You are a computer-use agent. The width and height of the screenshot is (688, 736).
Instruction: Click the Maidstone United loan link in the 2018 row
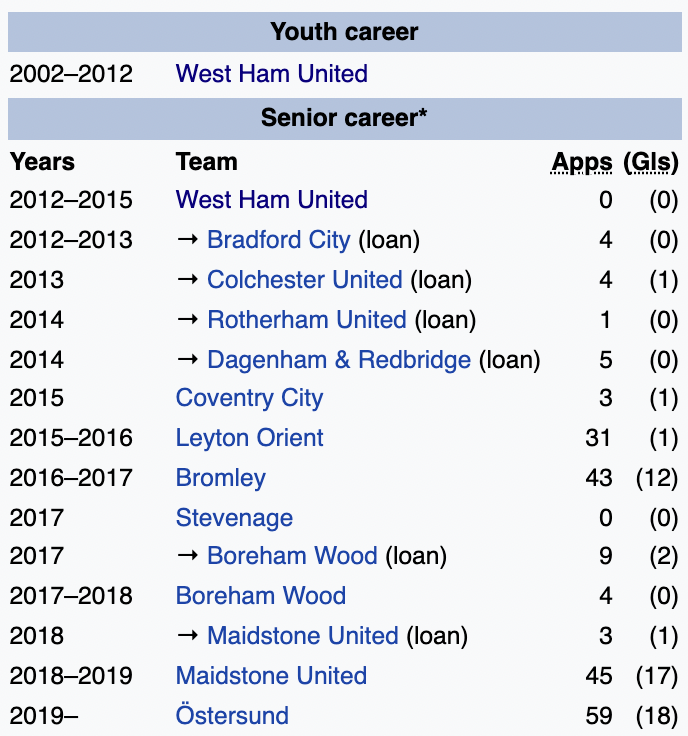pyautogui.click(x=302, y=636)
